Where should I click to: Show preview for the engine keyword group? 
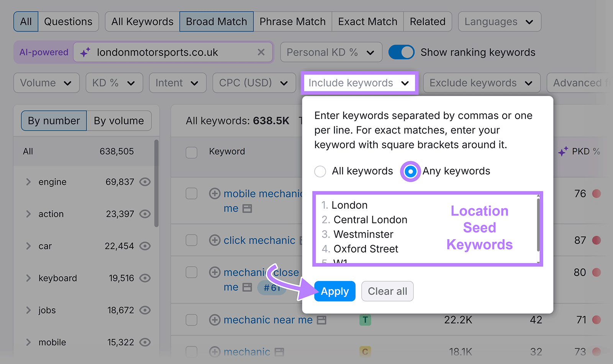point(145,182)
